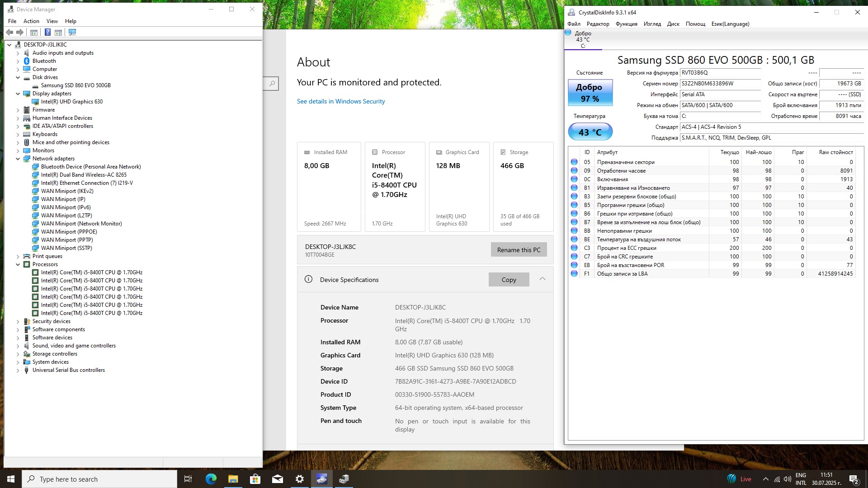Open File Explorer from the taskbar
Screen dimensions: 868x488
tap(233, 479)
